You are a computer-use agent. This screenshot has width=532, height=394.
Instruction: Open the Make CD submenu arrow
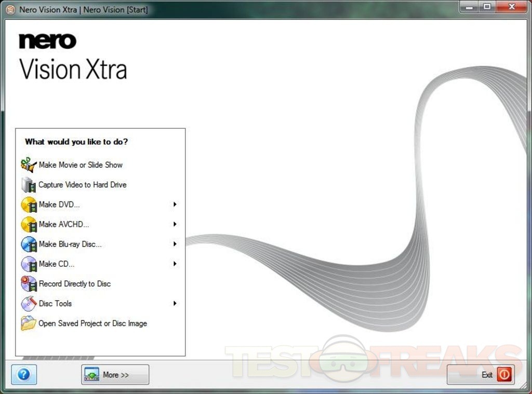175,264
